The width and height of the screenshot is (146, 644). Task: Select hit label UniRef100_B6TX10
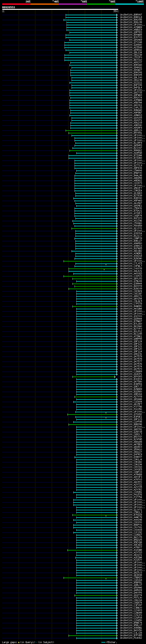[x=131, y=60]
